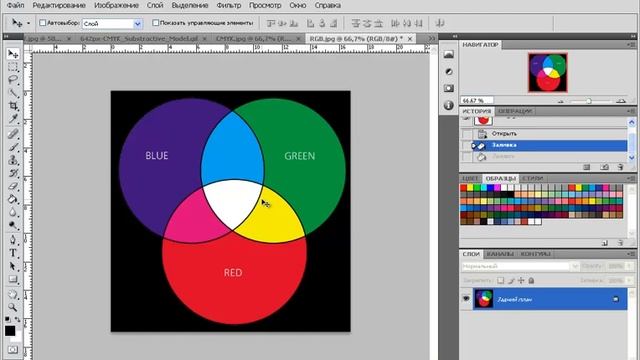Show more document tabs via double arrow

point(431,38)
